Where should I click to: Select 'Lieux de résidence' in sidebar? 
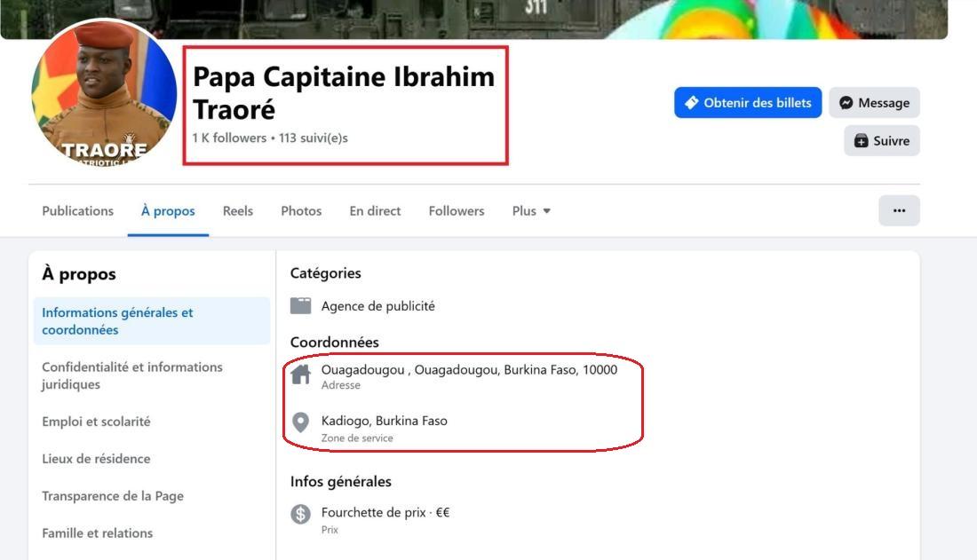pos(96,459)
